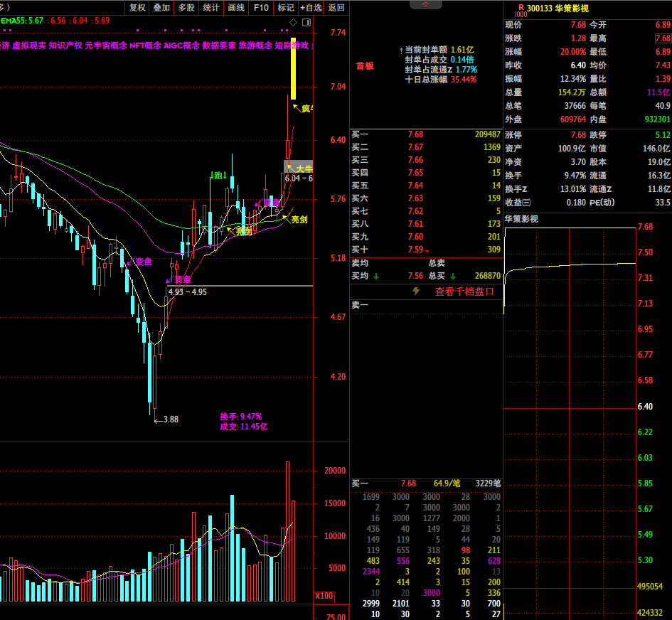Click the yellow limit-up candle

[x=293, y=68]
